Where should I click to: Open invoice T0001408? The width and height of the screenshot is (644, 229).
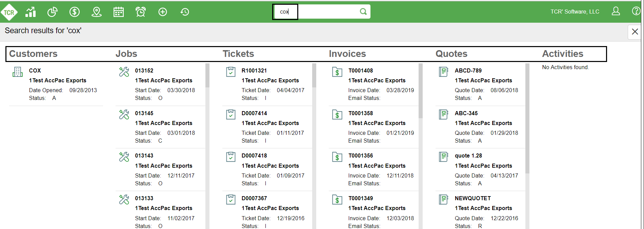(360, 70)
